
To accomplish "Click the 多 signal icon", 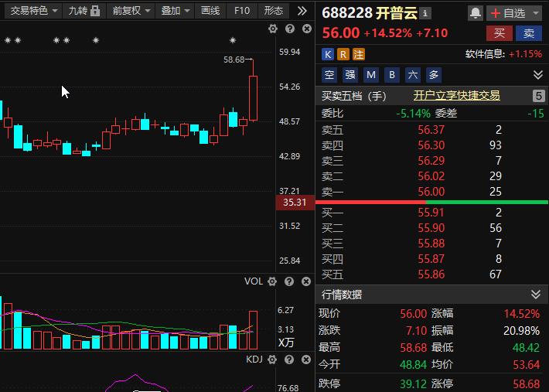I will pyautogui.click(x=434, y=75).
